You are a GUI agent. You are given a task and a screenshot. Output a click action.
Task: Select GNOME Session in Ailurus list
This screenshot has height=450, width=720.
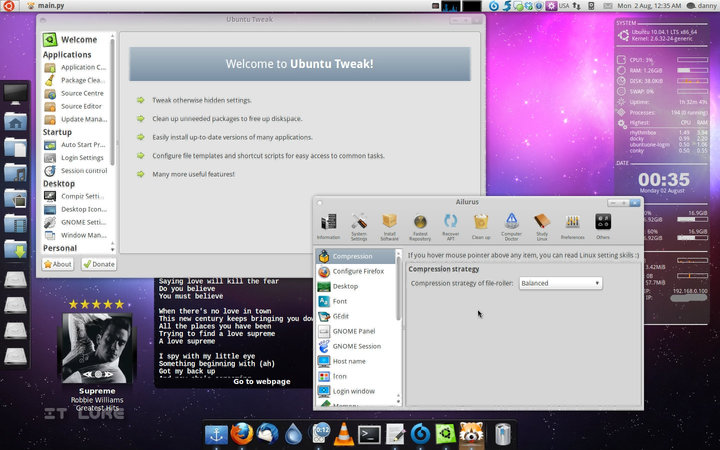[355, 346]
